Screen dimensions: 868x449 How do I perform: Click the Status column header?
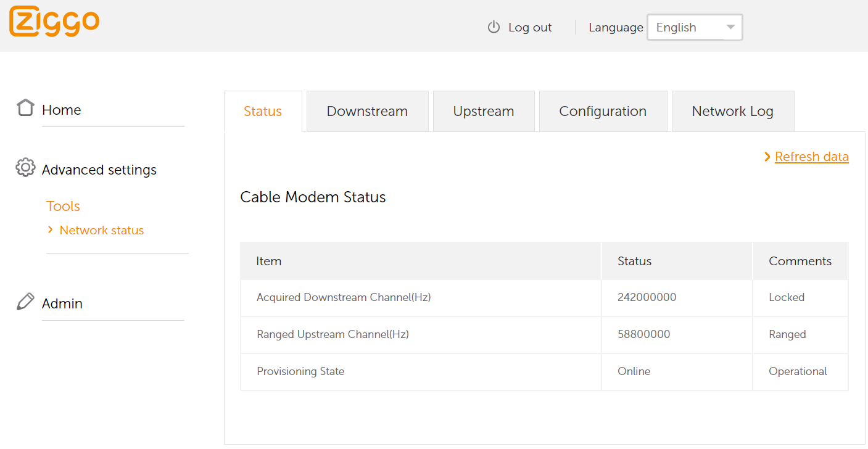[x=677, y=261]
